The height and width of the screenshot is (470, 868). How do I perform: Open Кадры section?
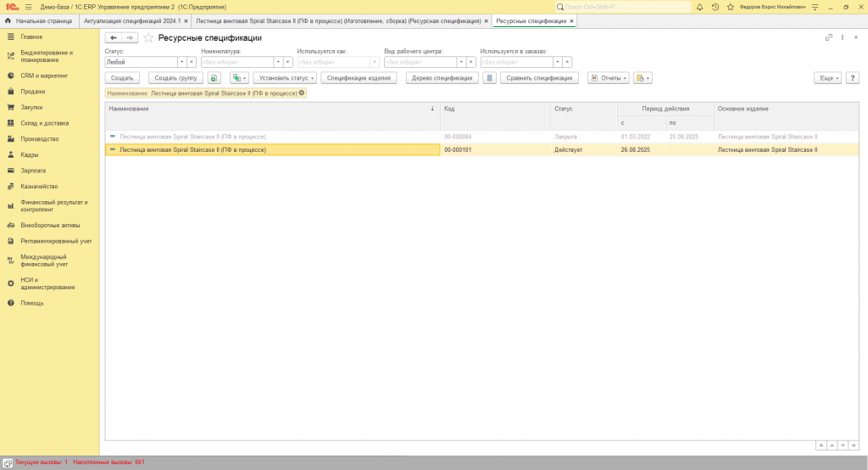tap(30, 154)
